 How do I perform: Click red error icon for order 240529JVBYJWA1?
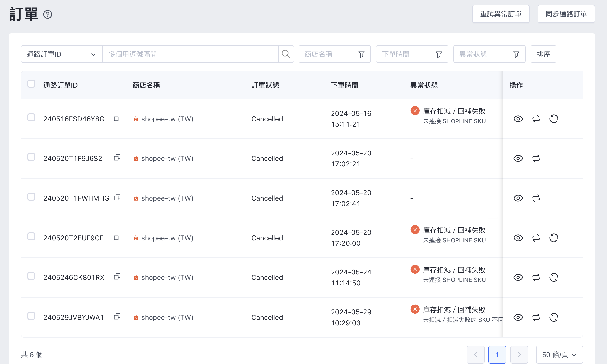tap(415, 309)
